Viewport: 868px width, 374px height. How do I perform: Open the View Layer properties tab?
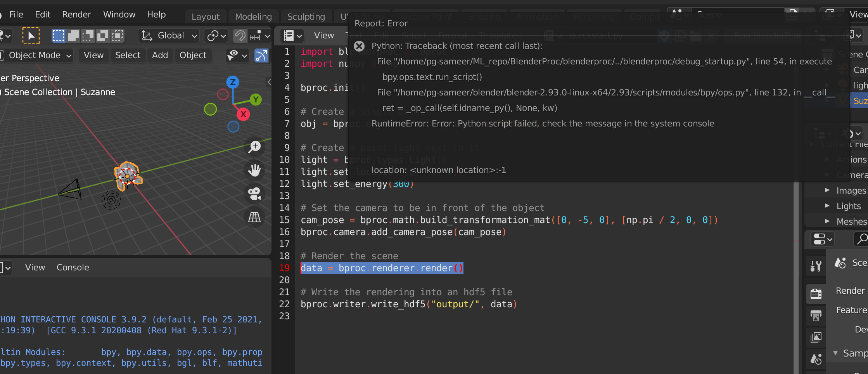816,337
